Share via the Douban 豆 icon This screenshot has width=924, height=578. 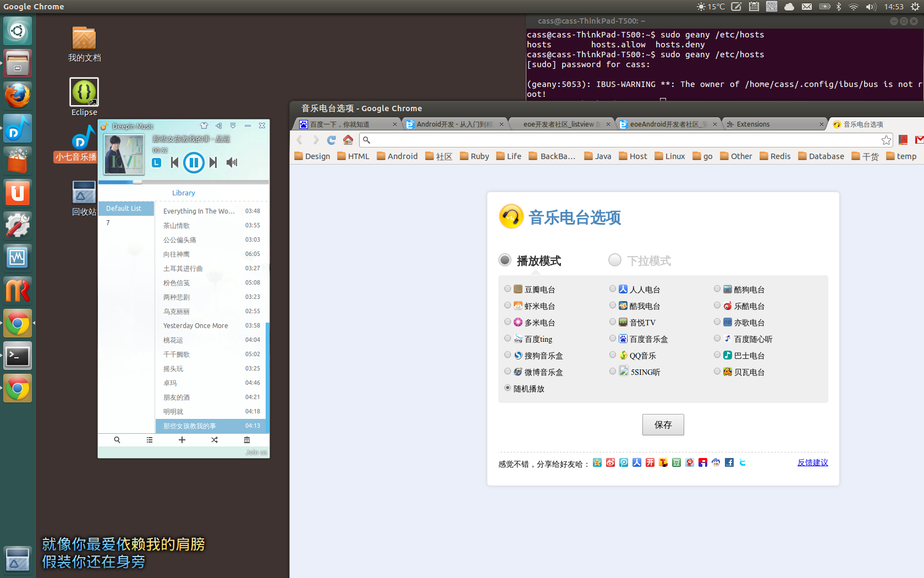[676, 462]
